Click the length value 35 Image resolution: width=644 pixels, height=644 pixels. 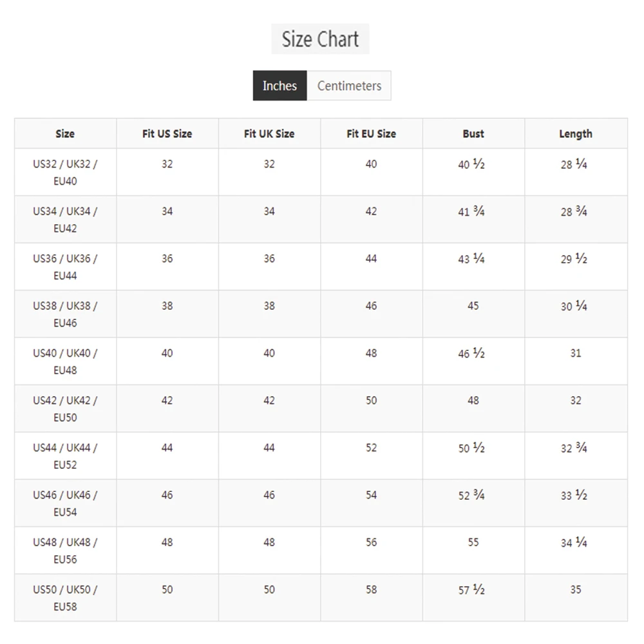coord(576,589)
